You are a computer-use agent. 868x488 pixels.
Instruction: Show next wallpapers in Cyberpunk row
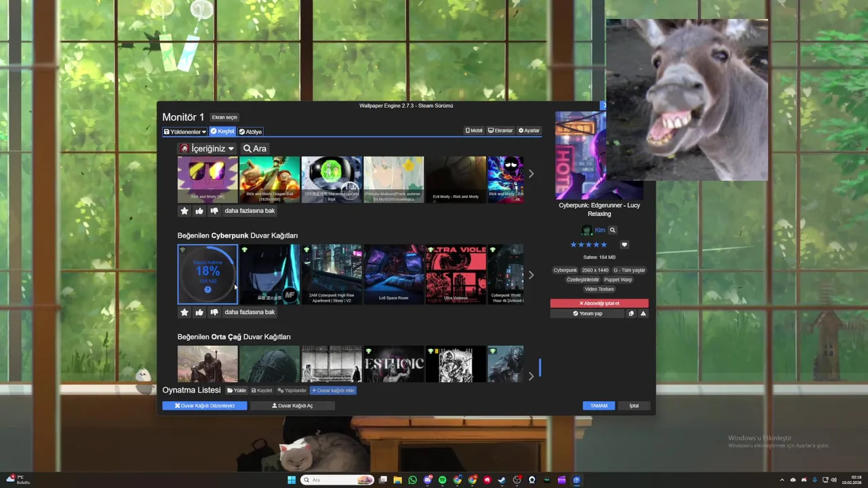pyautogui.click(x=531, y=275)
